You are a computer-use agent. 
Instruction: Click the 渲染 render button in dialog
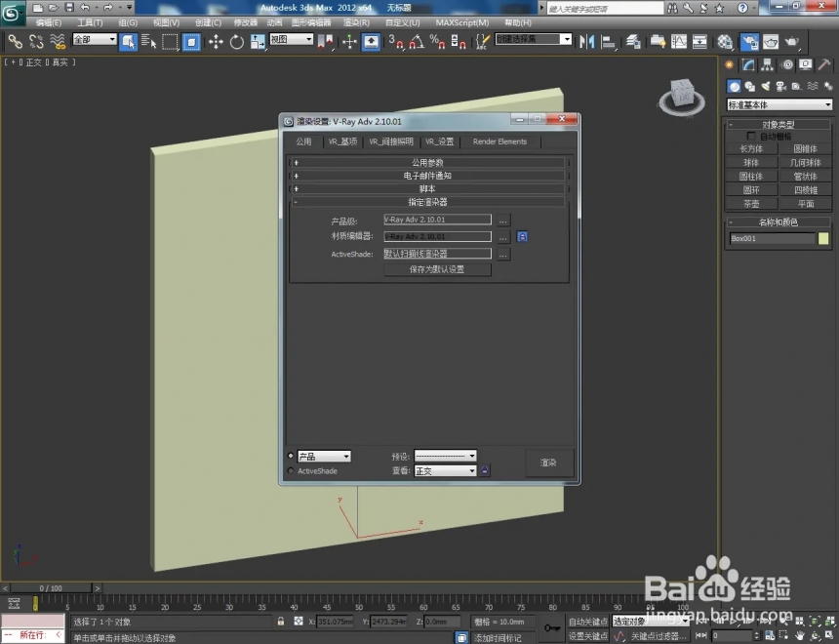click(548, 463)
